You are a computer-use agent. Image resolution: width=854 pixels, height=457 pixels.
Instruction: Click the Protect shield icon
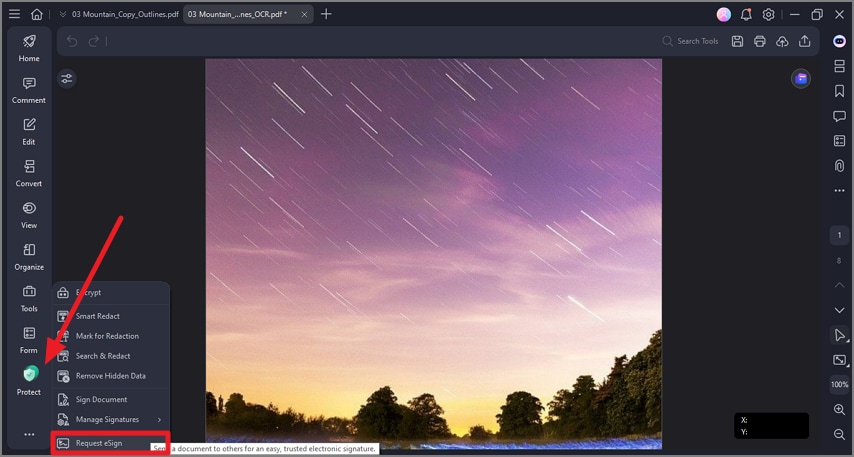[x=30, y=374]
